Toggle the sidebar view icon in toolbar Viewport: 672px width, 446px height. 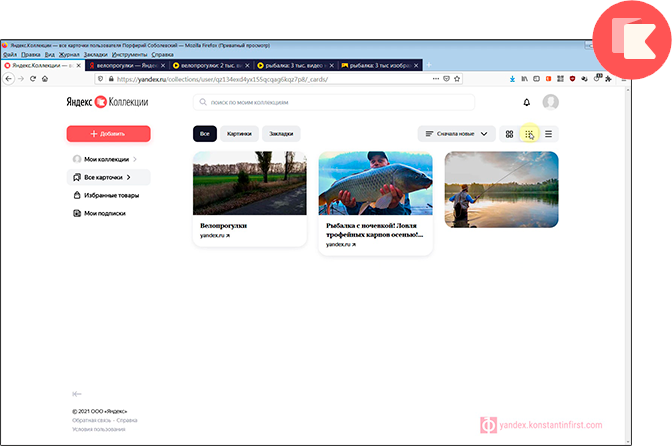pyautogui.click(x=536, y=79)
